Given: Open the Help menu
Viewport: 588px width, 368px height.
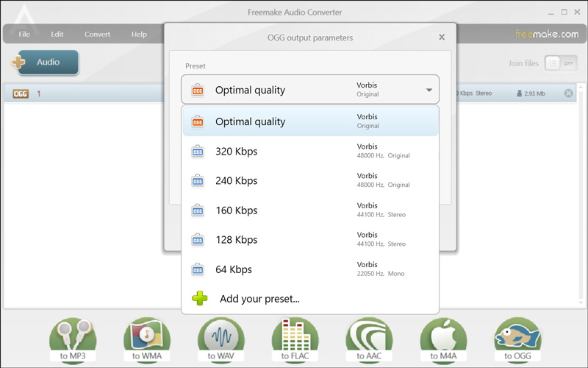Looking at the screenshot, I should tap(139, 34).
